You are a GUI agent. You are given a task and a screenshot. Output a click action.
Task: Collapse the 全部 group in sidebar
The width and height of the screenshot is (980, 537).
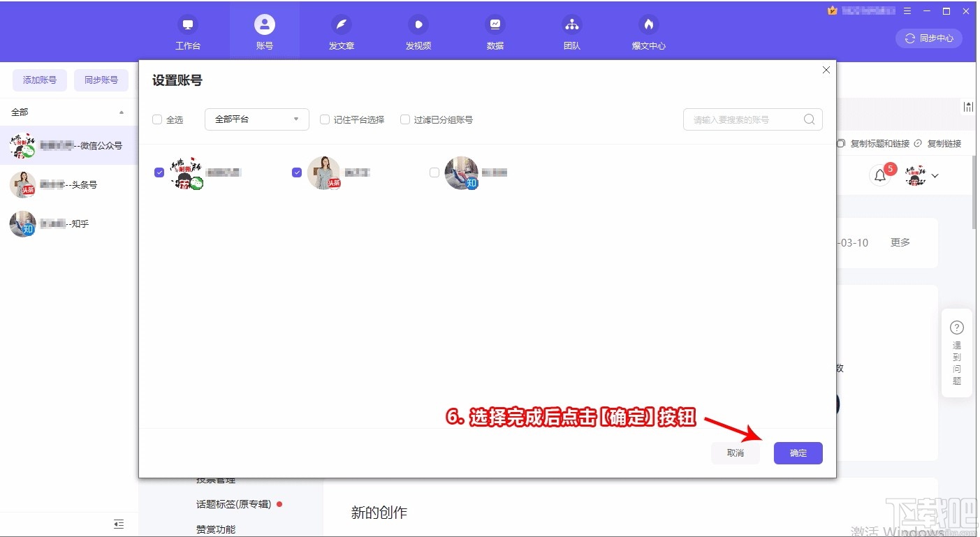(120, 112)
